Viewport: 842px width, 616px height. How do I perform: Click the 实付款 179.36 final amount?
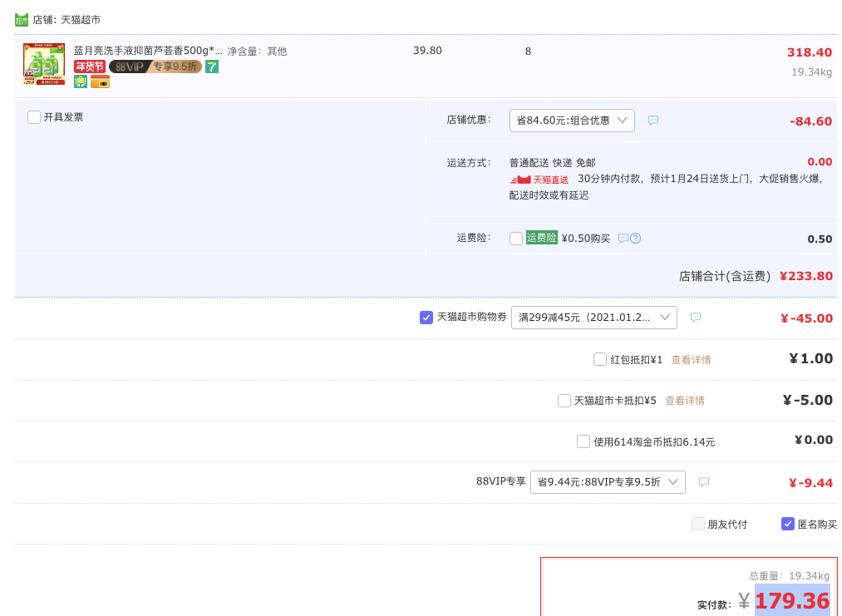pos(766,601)
